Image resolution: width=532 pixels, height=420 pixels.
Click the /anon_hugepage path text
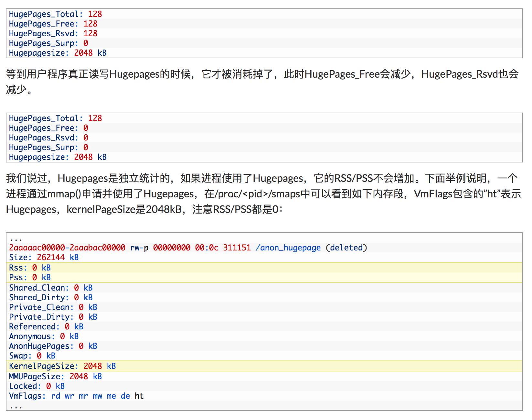pos(288,248)
